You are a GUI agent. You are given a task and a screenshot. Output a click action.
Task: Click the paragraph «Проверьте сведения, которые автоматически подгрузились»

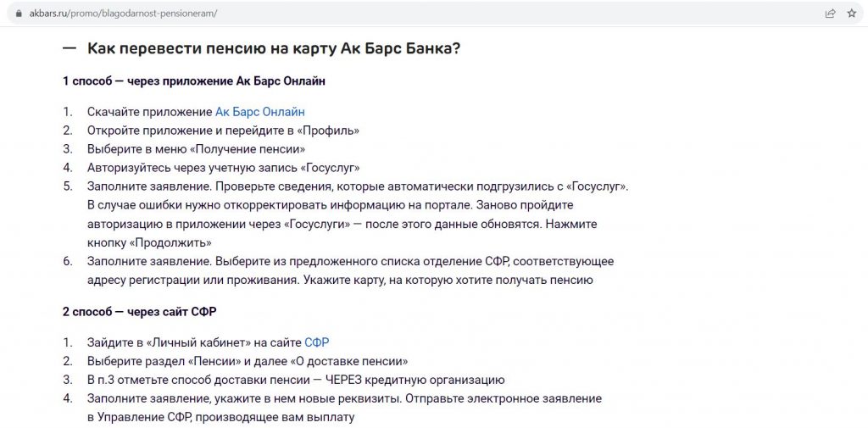[358, 214]
